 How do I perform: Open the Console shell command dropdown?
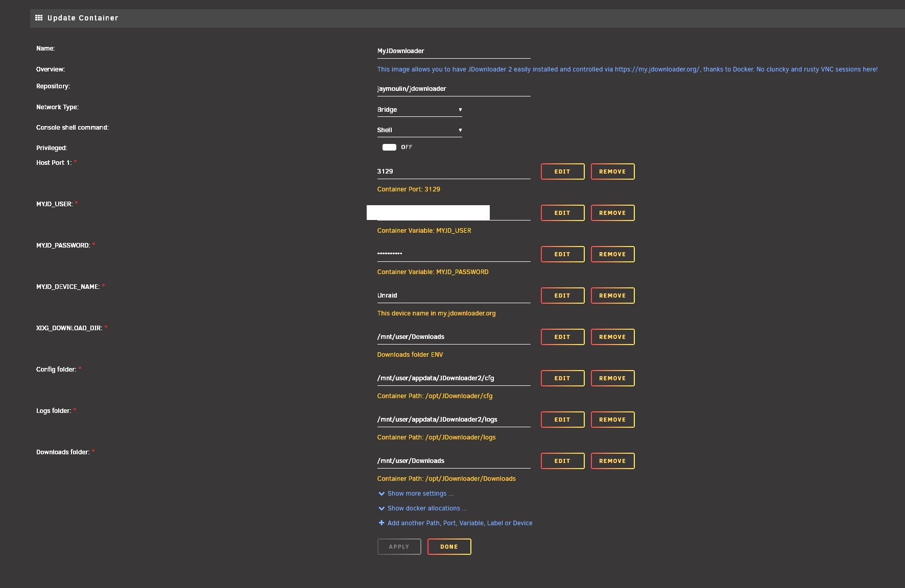click(x=419, y=130)
